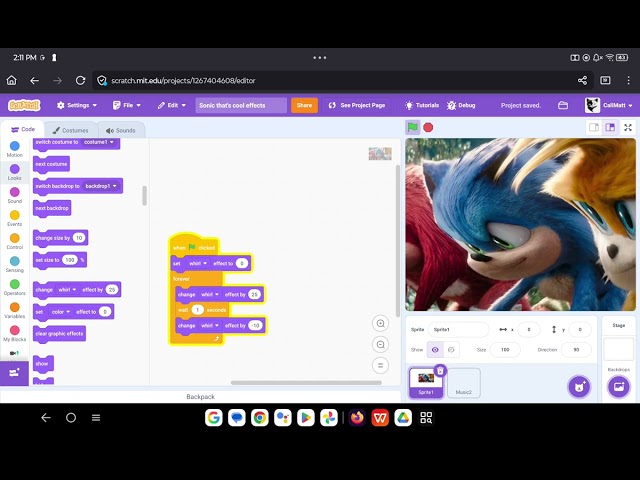Hide sprite with crossed eye icon
Image resolution: width=640 pixels, height=480 pixels.
coord(451,350)
